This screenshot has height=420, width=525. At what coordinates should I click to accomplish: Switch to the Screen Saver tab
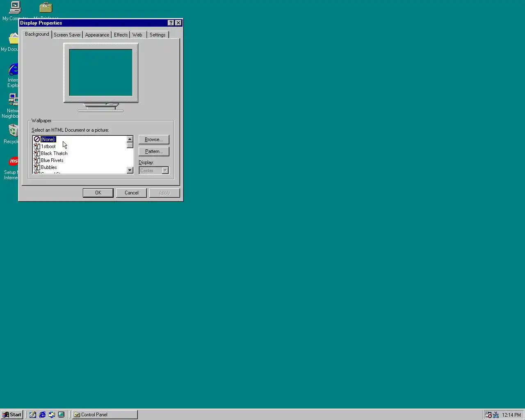pos(67,35)
